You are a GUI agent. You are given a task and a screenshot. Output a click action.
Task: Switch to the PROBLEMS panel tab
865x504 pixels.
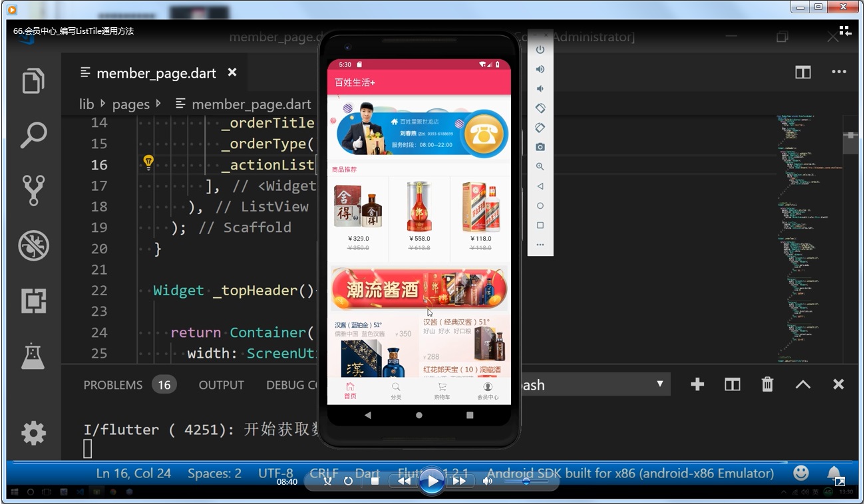pos(113,385)
